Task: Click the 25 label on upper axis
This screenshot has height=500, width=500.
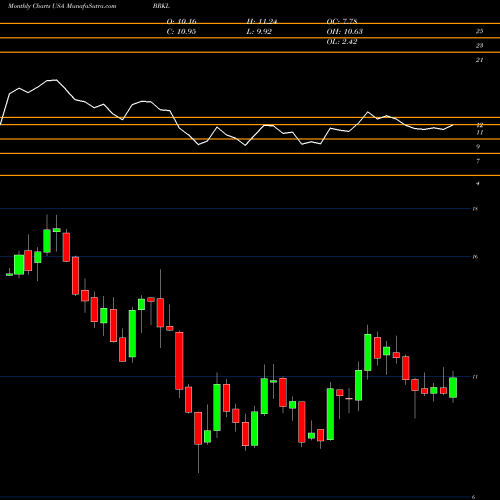Action: click(x=479, y=31)
